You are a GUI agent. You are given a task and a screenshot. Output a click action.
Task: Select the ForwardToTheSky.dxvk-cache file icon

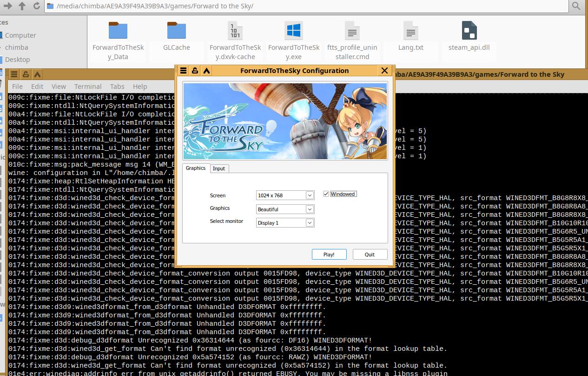point(235,31)
